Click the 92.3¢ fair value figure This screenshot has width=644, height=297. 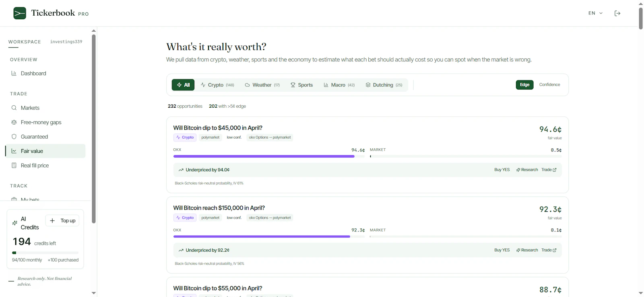550,209
